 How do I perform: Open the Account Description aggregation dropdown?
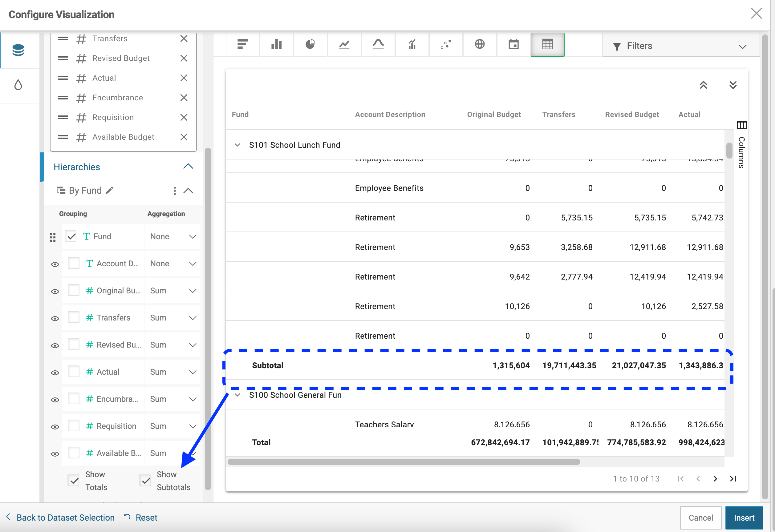point(173,264)
